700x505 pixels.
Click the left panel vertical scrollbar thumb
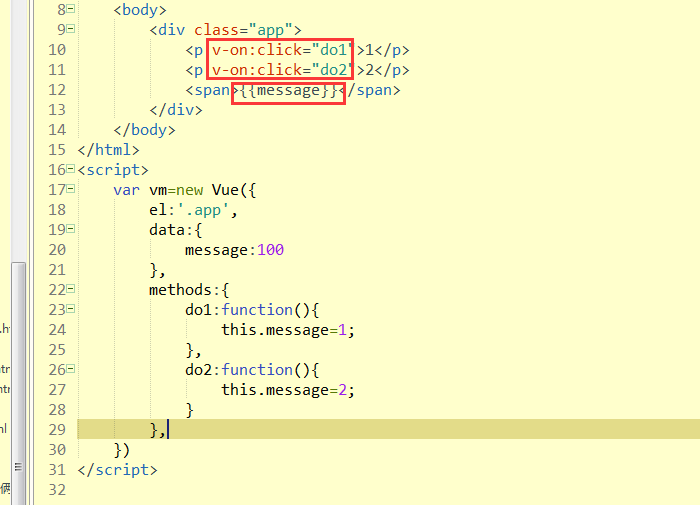tap(18, 384)
